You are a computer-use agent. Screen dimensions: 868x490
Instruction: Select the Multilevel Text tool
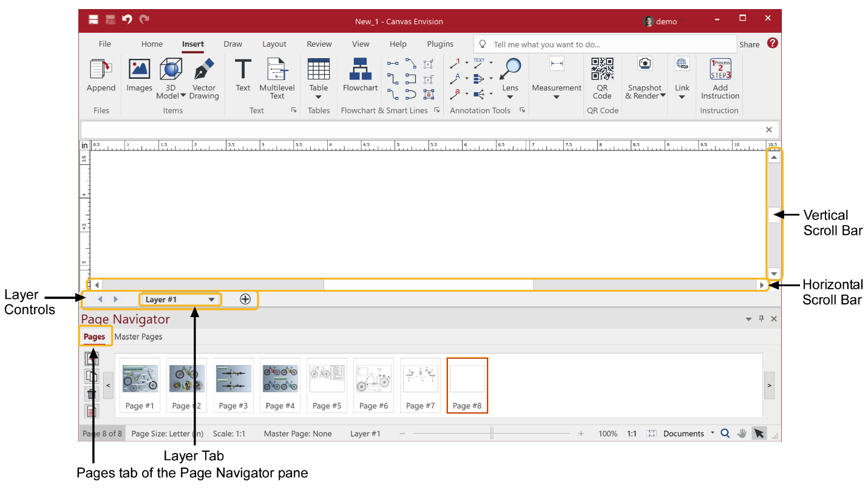tap(277, 76)
